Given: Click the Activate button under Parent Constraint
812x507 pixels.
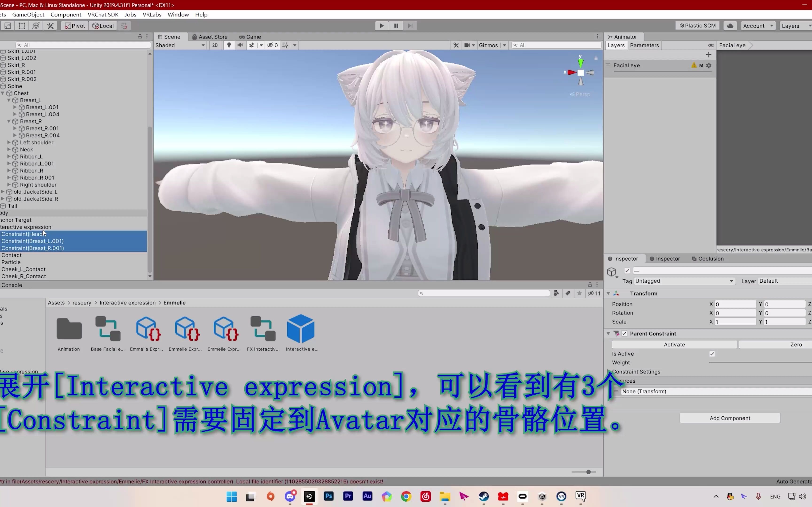Looking at the screenshot, I should [x=674, y=344].
